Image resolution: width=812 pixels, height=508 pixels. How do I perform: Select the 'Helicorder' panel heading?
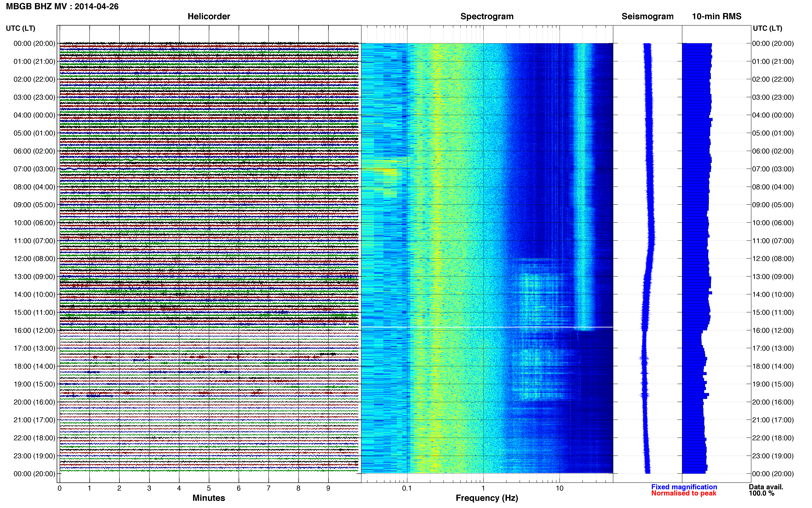click(x=209, y=16)
